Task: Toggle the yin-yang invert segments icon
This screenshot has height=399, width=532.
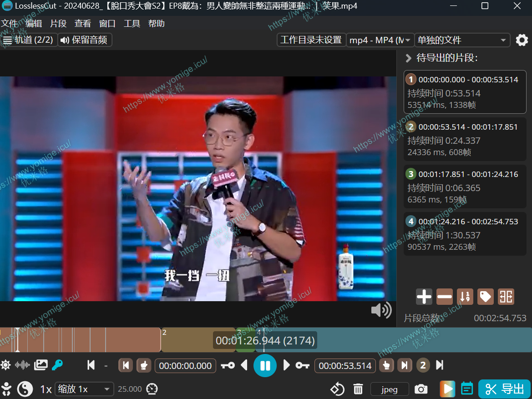Action: point(25,389)
